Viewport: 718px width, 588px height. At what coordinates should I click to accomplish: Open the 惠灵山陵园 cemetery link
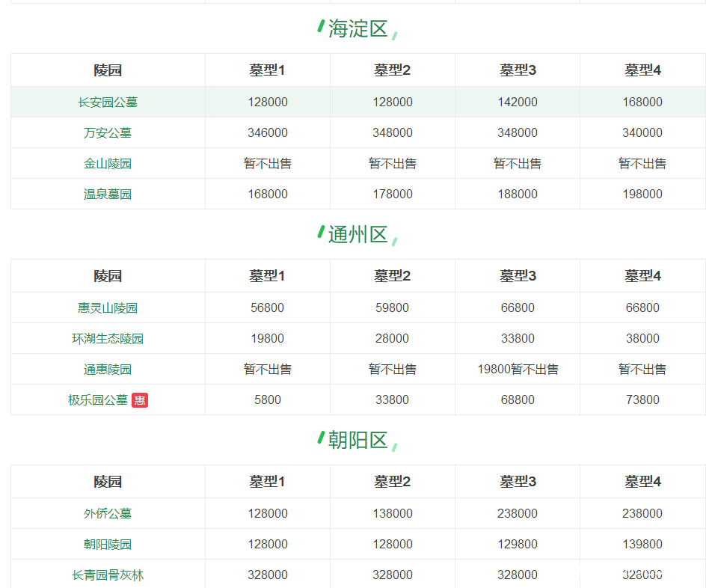108,307
